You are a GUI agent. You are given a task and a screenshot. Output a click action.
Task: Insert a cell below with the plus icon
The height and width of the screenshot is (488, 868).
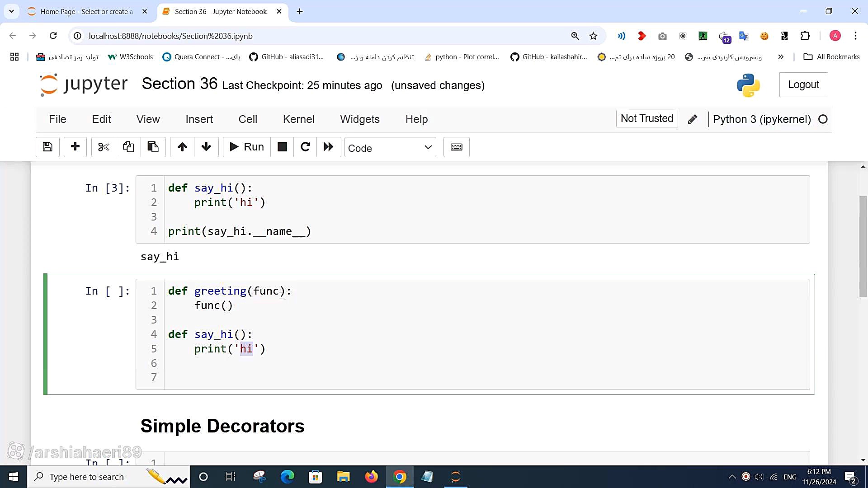point(75,147)
